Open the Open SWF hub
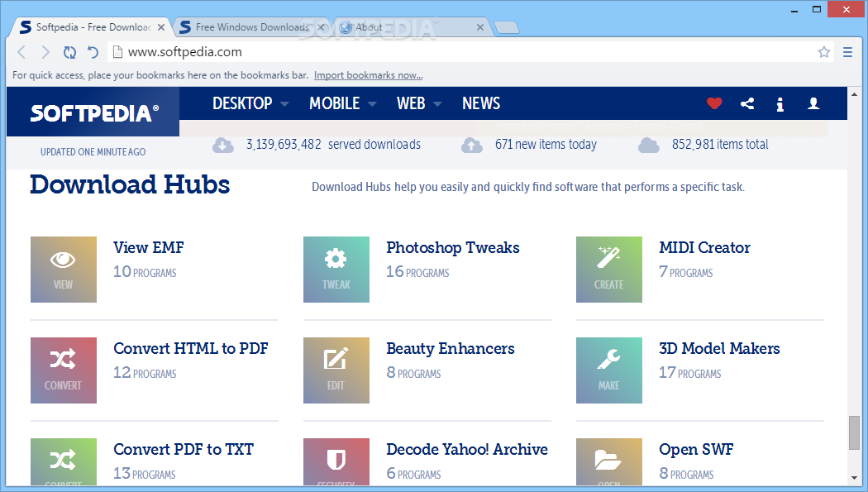The image size is (868, 492). [x=696, y=449]
